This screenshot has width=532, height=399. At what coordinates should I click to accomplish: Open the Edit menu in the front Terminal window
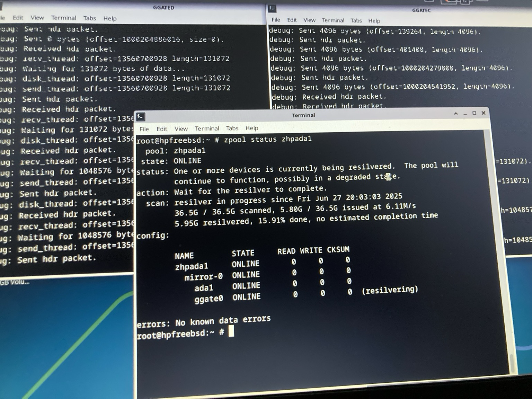click(162, 129)
